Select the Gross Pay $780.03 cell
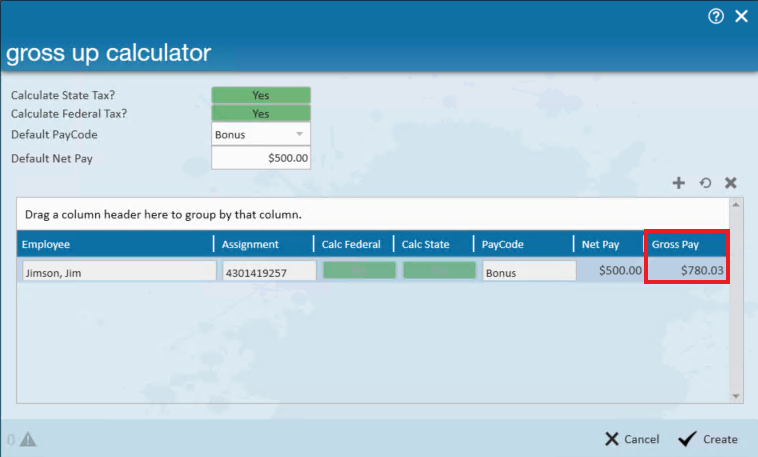The height and width of the screenshot is (457, 758). click(x=686, y=270)
